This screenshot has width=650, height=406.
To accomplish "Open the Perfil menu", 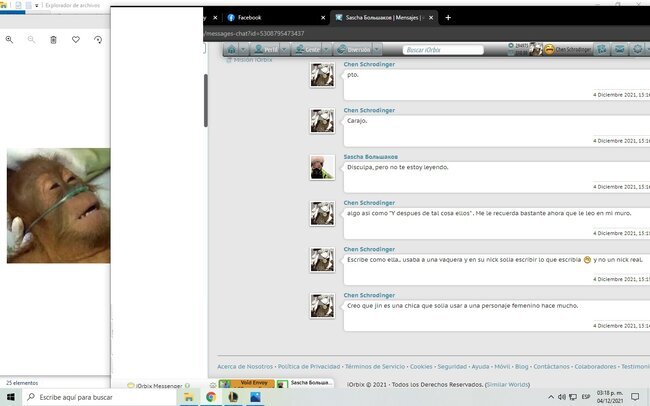I will (x=266, y=50).
